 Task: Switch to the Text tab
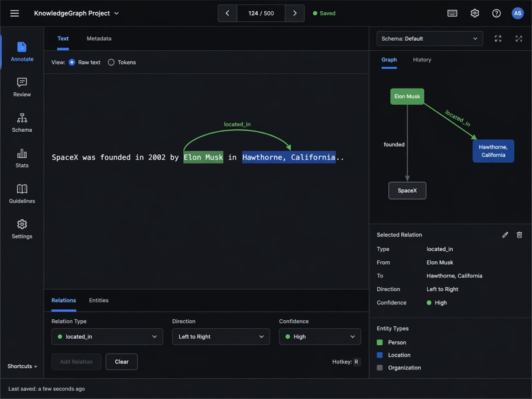[x=63, y=38]
